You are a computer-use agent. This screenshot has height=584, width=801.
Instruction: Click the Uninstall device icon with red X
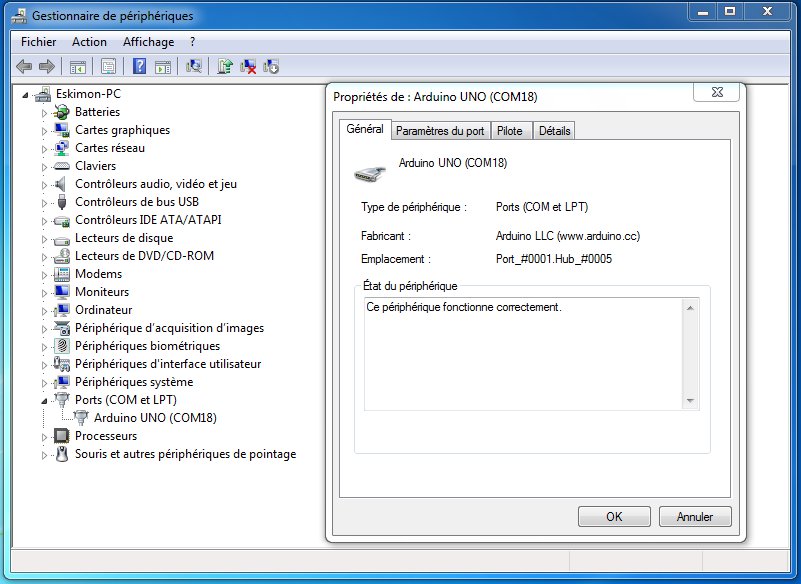point(248,66)
